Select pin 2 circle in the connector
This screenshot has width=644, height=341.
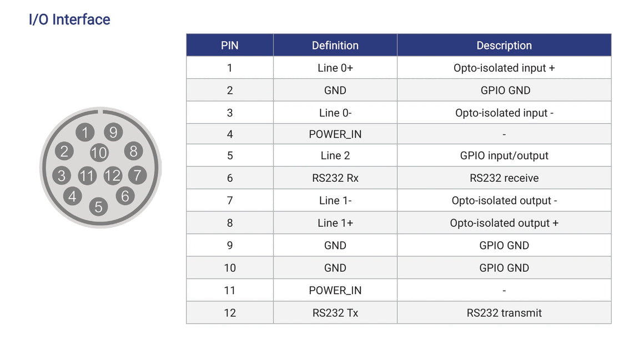pyautogui.click(x=64, y=151)
